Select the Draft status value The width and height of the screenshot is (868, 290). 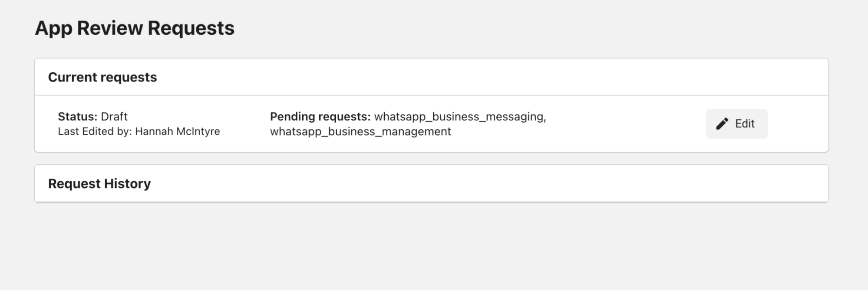point(114,117)
